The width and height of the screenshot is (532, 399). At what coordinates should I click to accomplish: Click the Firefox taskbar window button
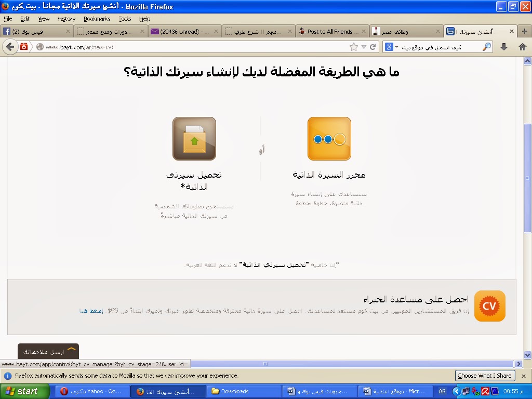(x=168, y=391)
